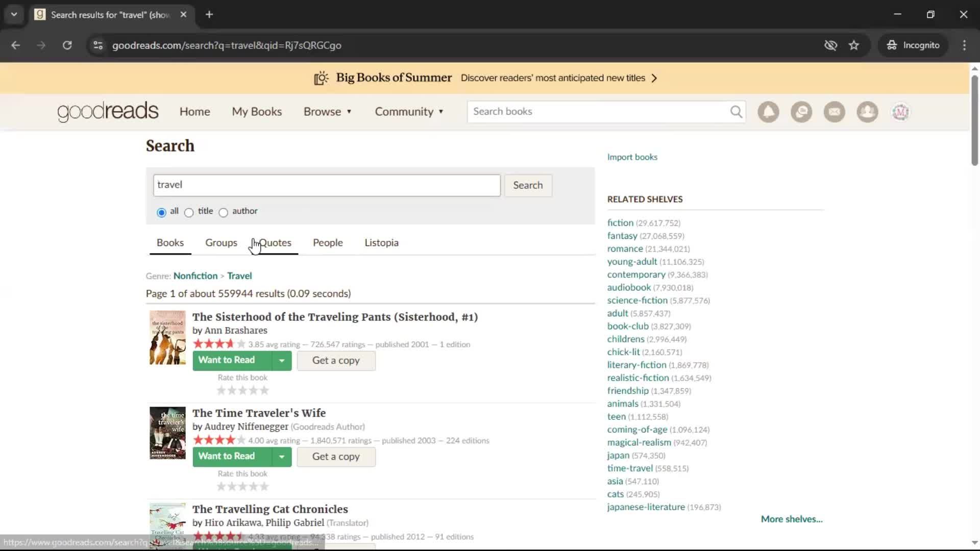Click the 'travel' search query field

(x=327, y=185)
